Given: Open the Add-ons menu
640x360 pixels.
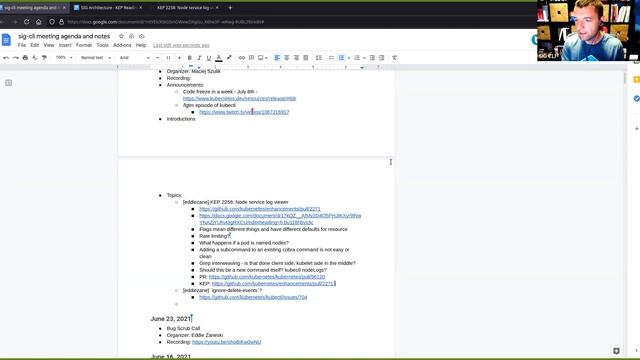Looking at the screenshot, I should [x=122, y=45].
